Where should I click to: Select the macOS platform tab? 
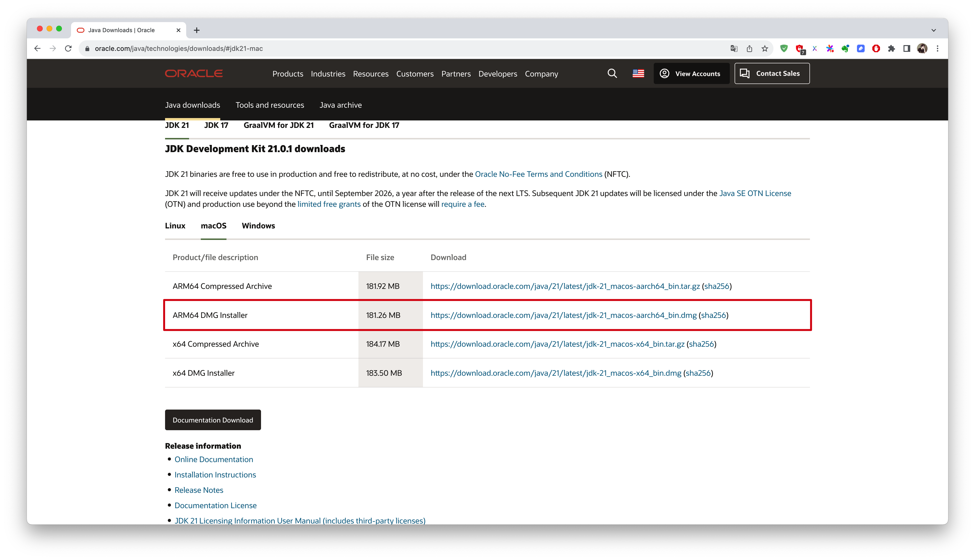[x=213, y=226]
